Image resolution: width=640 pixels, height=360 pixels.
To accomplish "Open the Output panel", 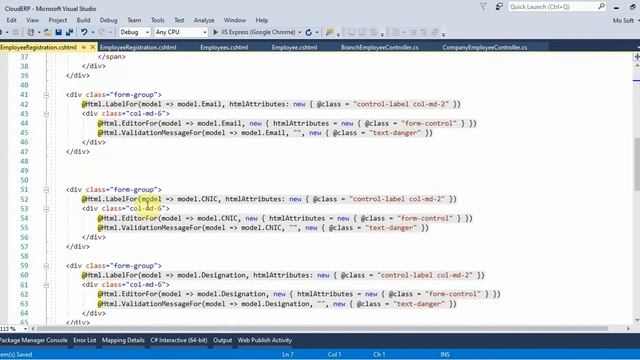I will point(222,340).
